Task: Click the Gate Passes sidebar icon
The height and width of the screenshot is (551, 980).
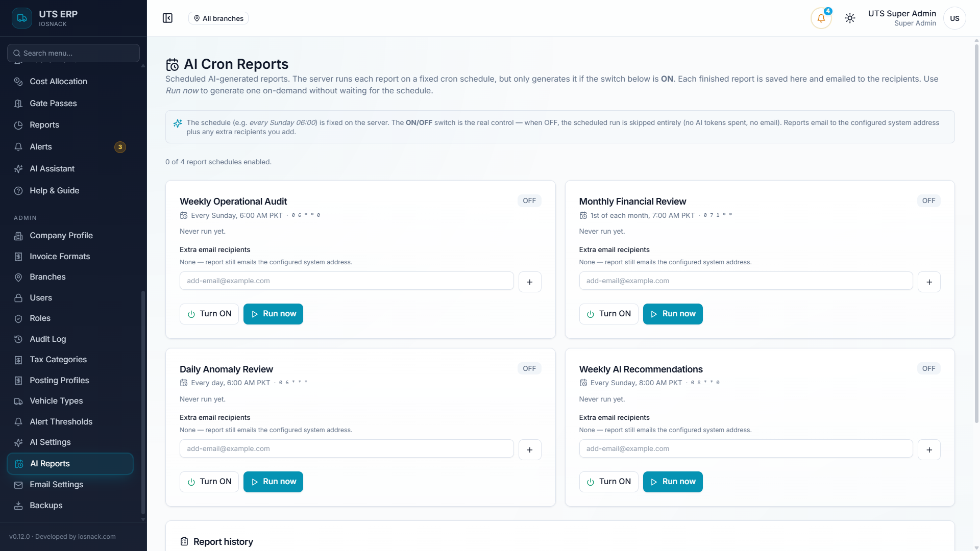Action: click(x=18, y=104)
